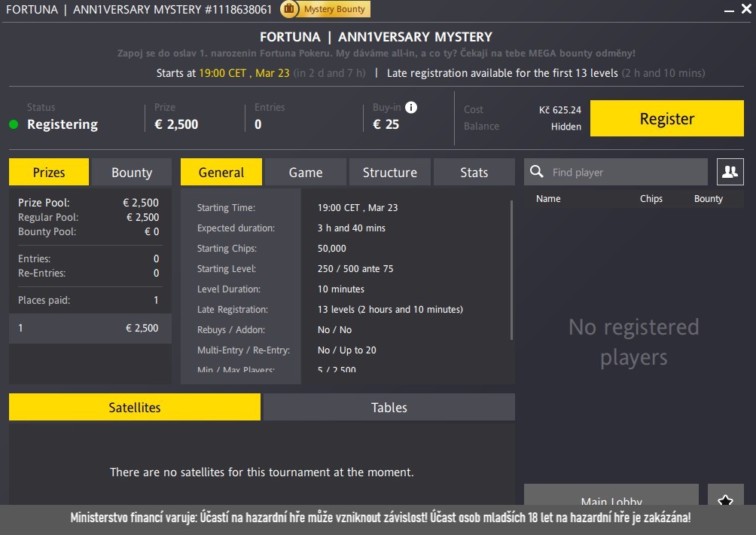The height and width of the screenshot is (535, 756).
Task: Click the Mystery Bounty badge
Action: tap(325, 9)
